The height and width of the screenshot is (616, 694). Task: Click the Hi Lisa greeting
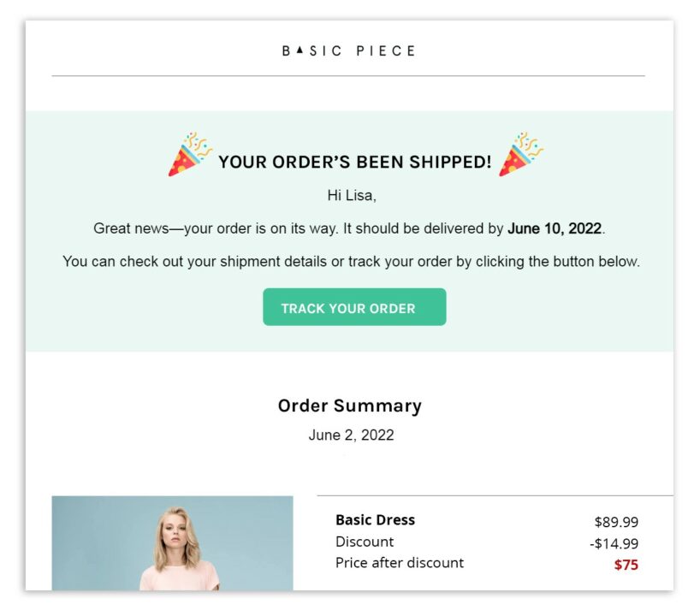[352, 195]
